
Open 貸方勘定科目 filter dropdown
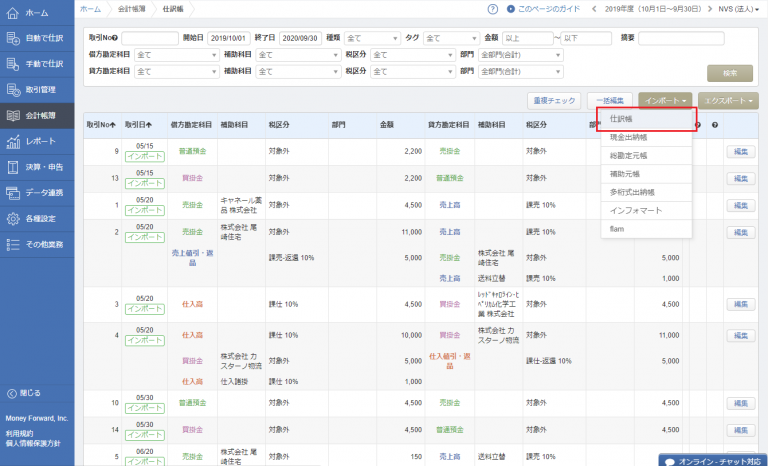coord(176,72)
